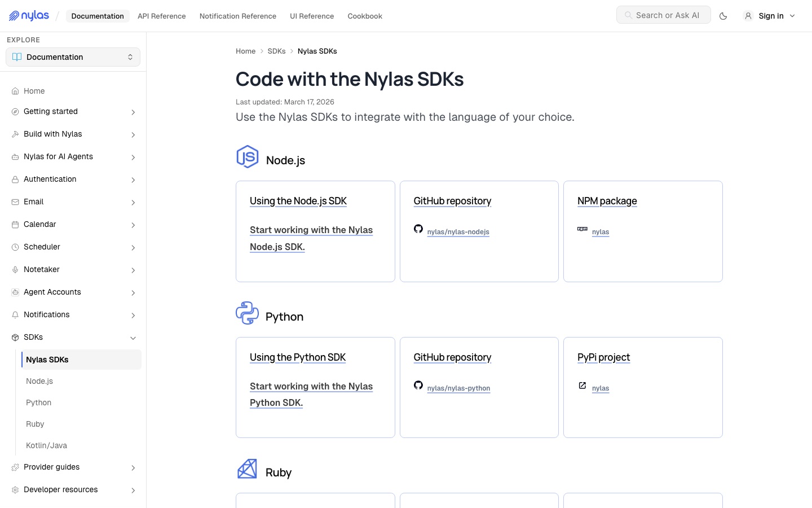Image resolution: width=812 pixels, height=508 pixels.
Task: Click the Nylas logo
Action: [x=29, y=16]
